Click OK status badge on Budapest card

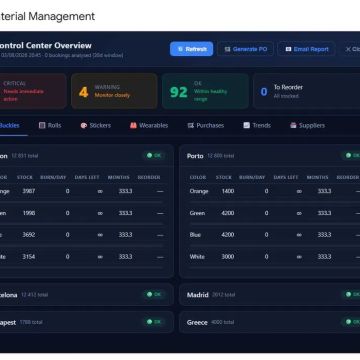155,322
